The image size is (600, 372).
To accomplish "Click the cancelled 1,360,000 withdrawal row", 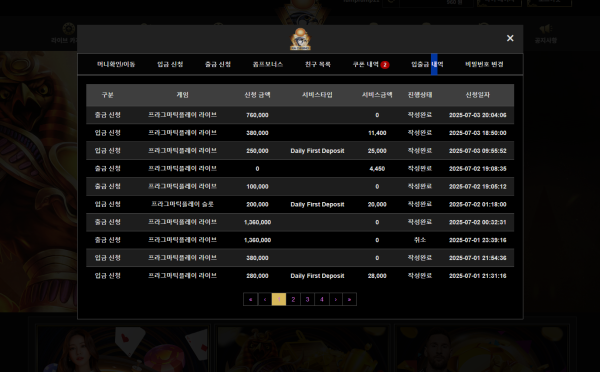I will [x=300, y=240].
